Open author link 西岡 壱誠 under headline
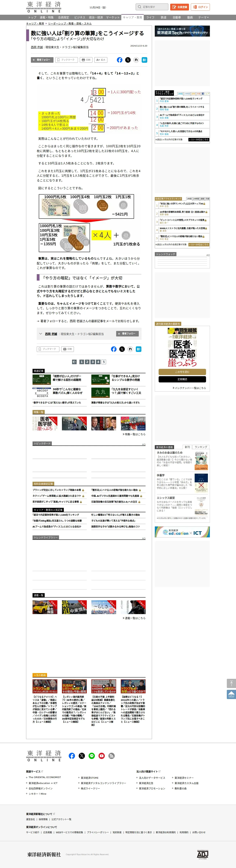The image size is (236, 868). (x=37, y=47)
